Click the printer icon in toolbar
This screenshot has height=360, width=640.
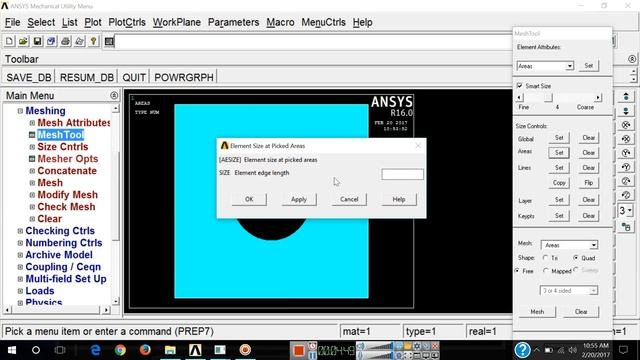(x=65, y=41)
